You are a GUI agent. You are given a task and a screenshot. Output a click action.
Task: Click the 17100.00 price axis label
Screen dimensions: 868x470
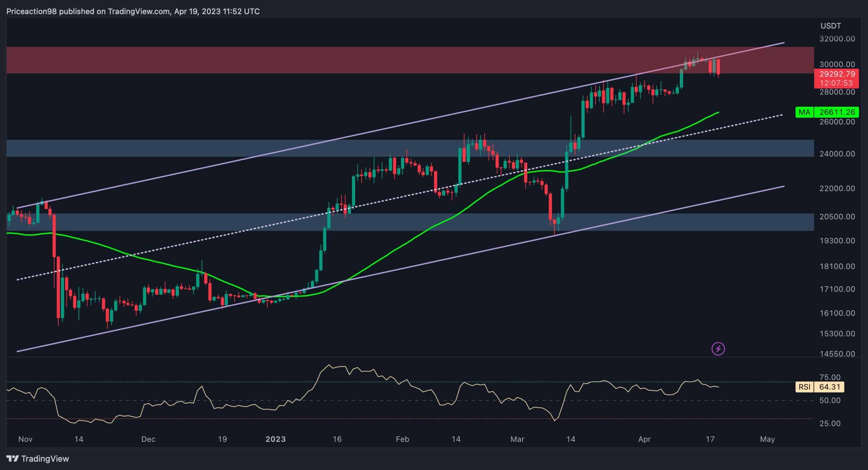point(837,289)
